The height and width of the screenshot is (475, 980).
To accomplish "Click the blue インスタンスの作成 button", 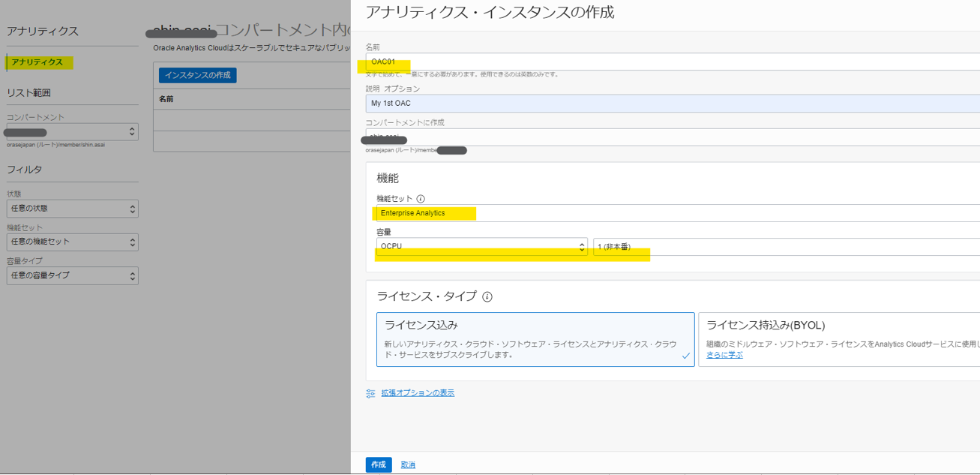I will point(197,75).
